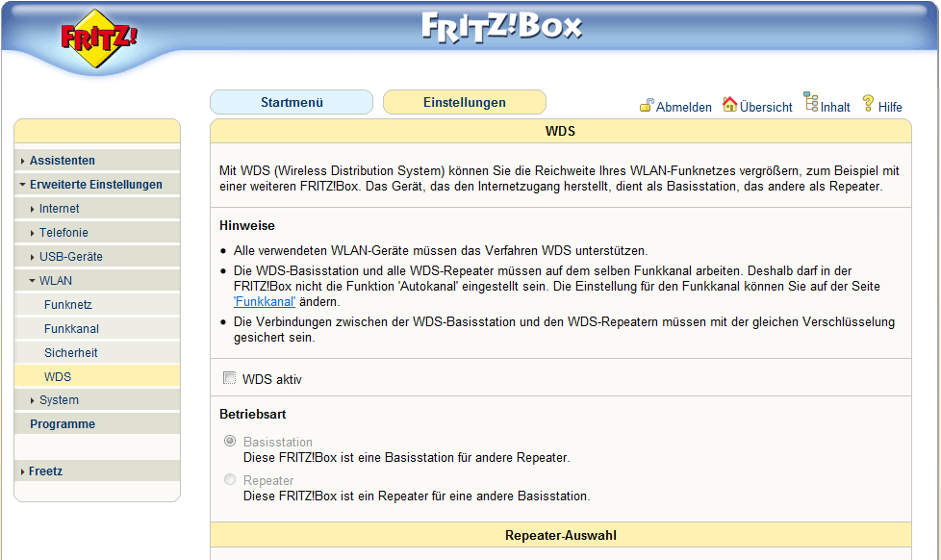This screenshot has width=941, height=560.
Task: Collapse the Erweiterte Einstellungen arrow
Action: 23,185
